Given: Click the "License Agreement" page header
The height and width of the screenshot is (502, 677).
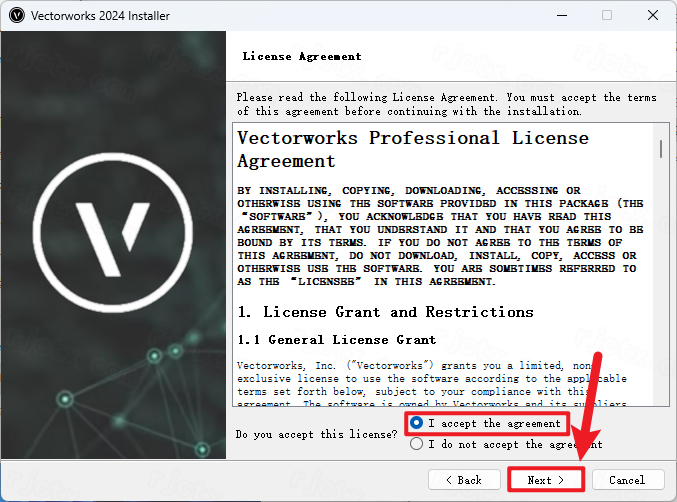Looking at the screenshot, I should pyautogui.click(x=302, y=57).
